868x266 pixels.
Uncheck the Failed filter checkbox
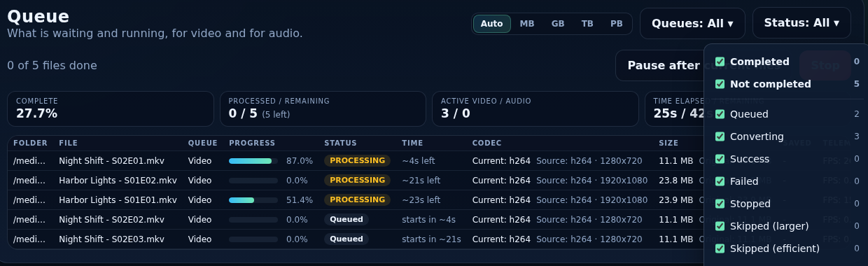tap(720, 181)
